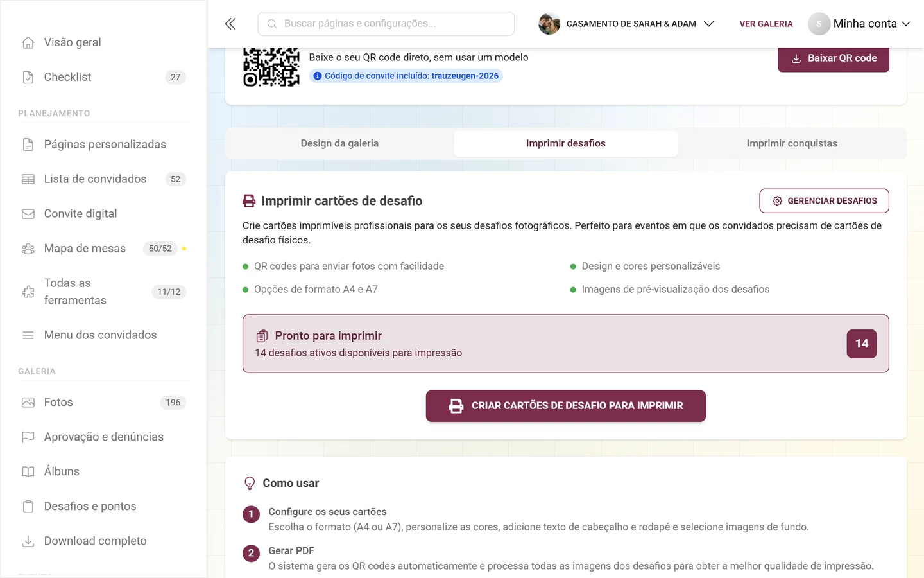Click the QR code image
924x578 pixels.
pos(271,67)
